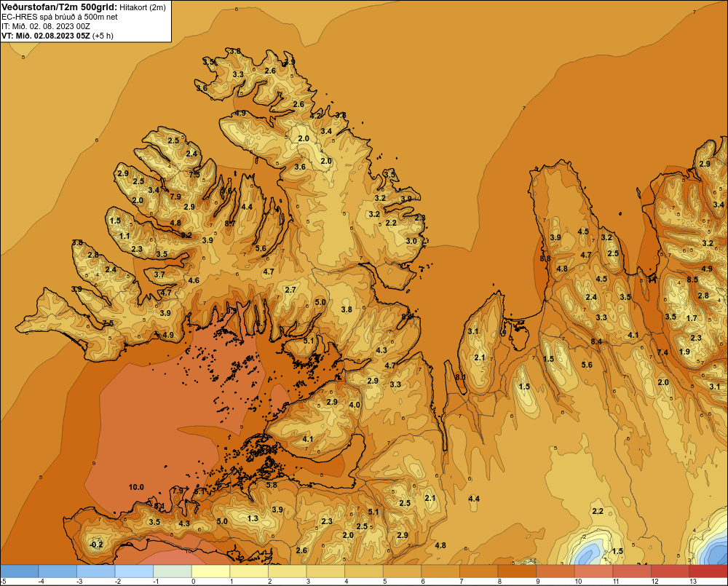This screenshot has height=586, width=728.
Task: Click the 'EC-HRES spá brúuð á 500m net' line
Action: point(60,17)
